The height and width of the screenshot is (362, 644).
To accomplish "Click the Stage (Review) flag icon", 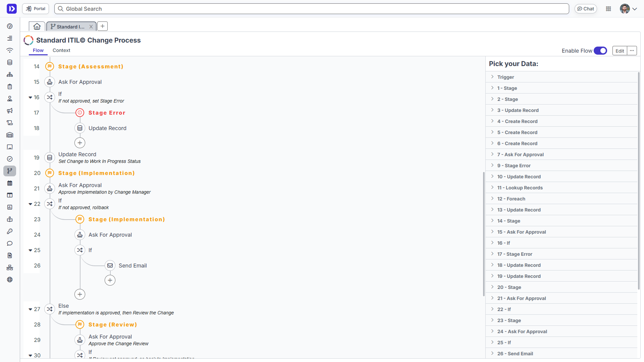I will 80,324.
